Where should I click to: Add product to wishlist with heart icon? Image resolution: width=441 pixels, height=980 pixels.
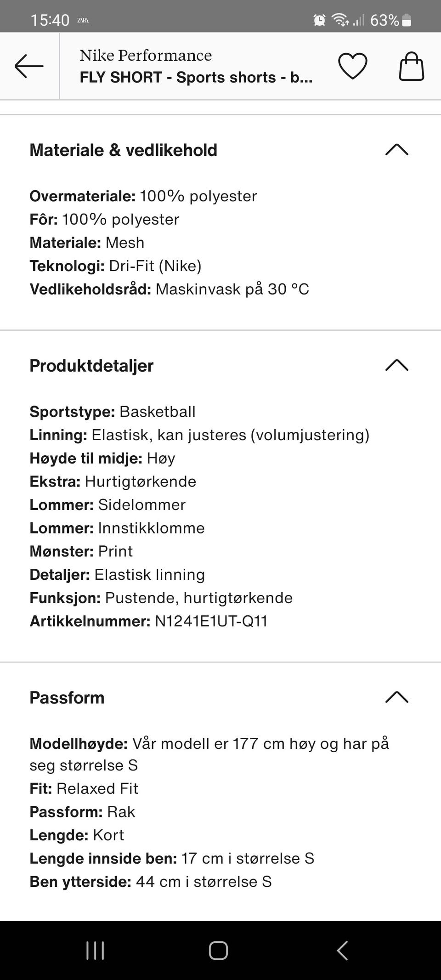pos(353,66)
